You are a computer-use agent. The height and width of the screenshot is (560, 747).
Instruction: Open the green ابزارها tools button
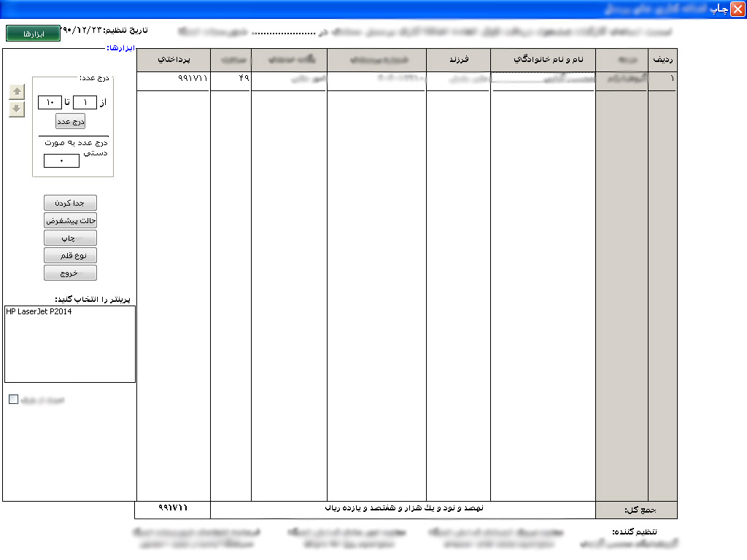point(34,34)
